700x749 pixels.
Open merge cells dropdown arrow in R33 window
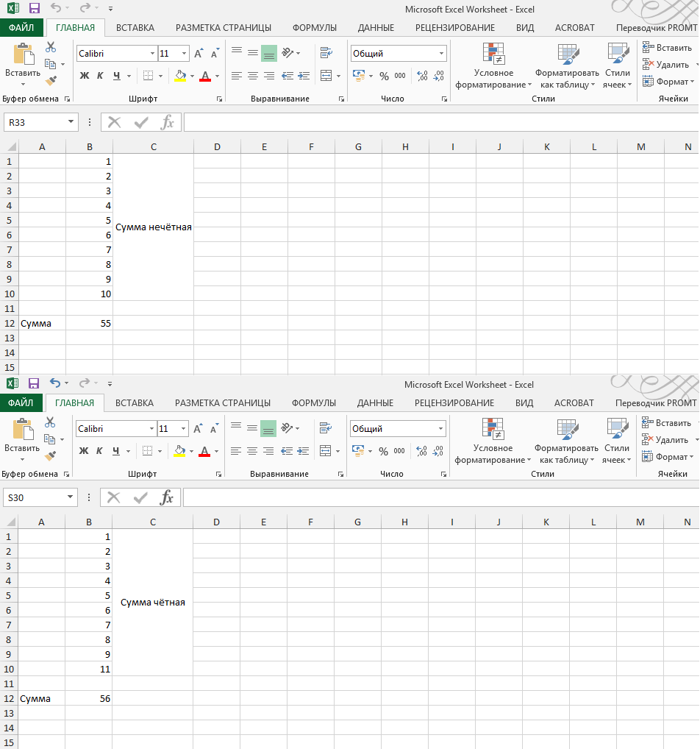[338, 76]
